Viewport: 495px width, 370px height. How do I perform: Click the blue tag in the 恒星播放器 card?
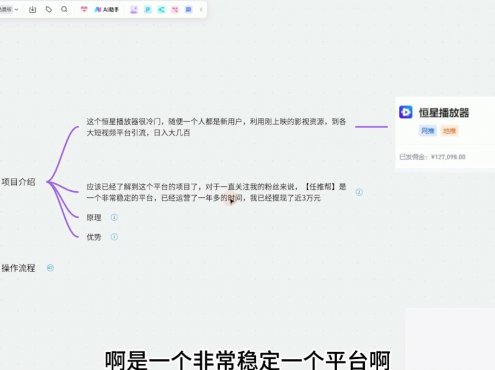click(x=428, y=131)
